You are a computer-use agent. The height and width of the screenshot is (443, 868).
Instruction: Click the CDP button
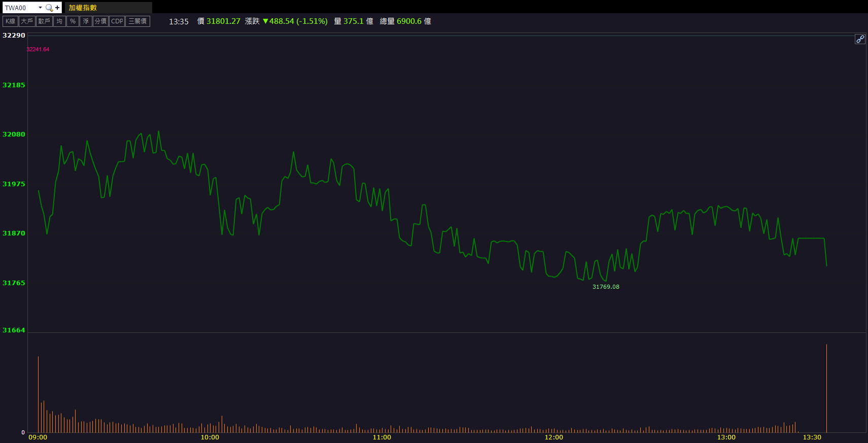[x=117, y=21]
